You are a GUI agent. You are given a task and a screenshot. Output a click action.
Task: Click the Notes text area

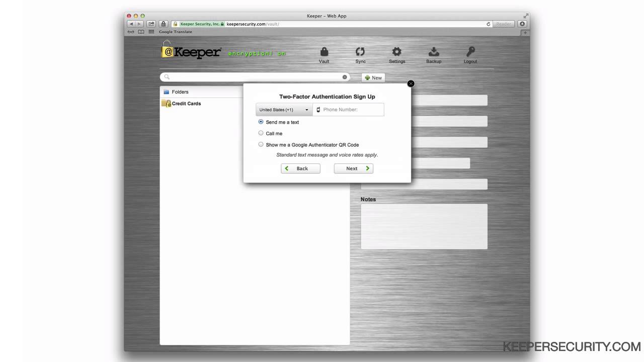point(424,226)
